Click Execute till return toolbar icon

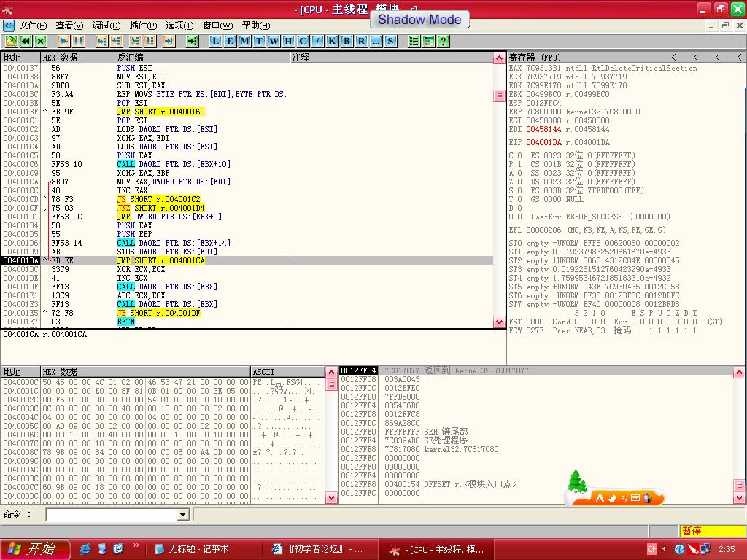click(169, 41)
